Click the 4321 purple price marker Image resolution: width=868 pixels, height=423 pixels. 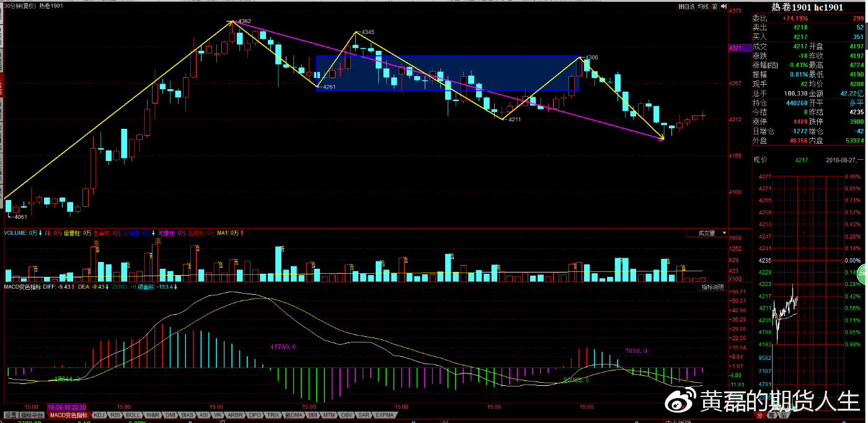click(735, 48)
